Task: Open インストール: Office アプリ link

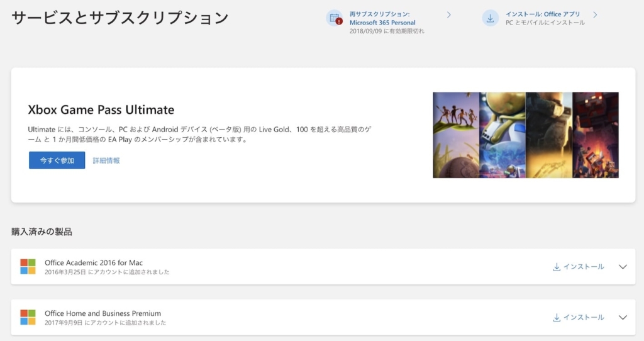Action: click(543, 14)
